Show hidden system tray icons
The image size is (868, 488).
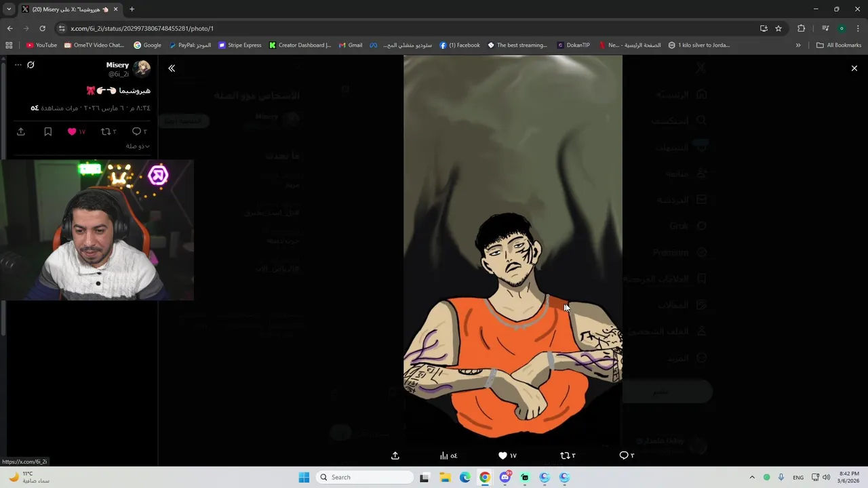pyautogui.click(x=751, y=477)
